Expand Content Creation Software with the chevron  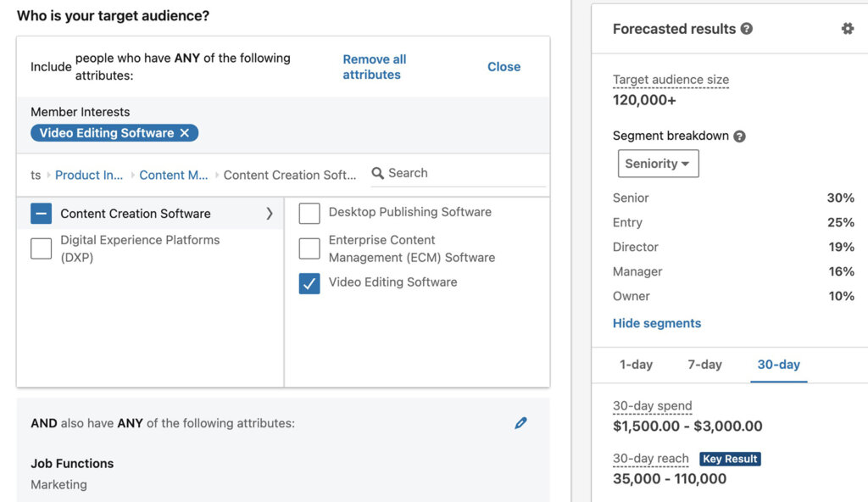pyautogui.click(x=269, y=214)
